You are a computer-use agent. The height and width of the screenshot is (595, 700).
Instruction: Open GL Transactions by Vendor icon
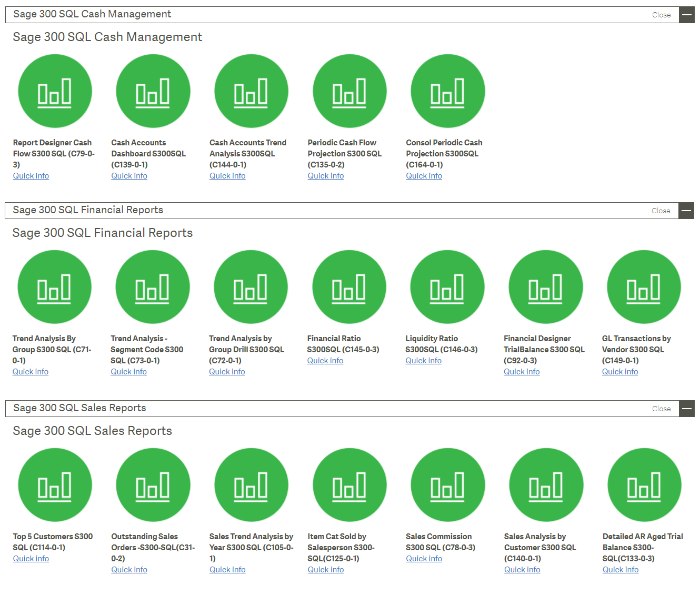[644, 287]
